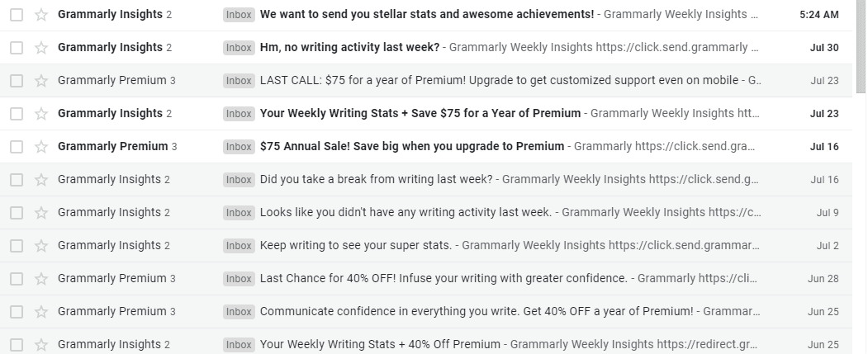Viewport: 868px width, 354px height.
Task: Tick checkbox for 'Looks like you didn't have' email
Action: click(x=17, y=213)
